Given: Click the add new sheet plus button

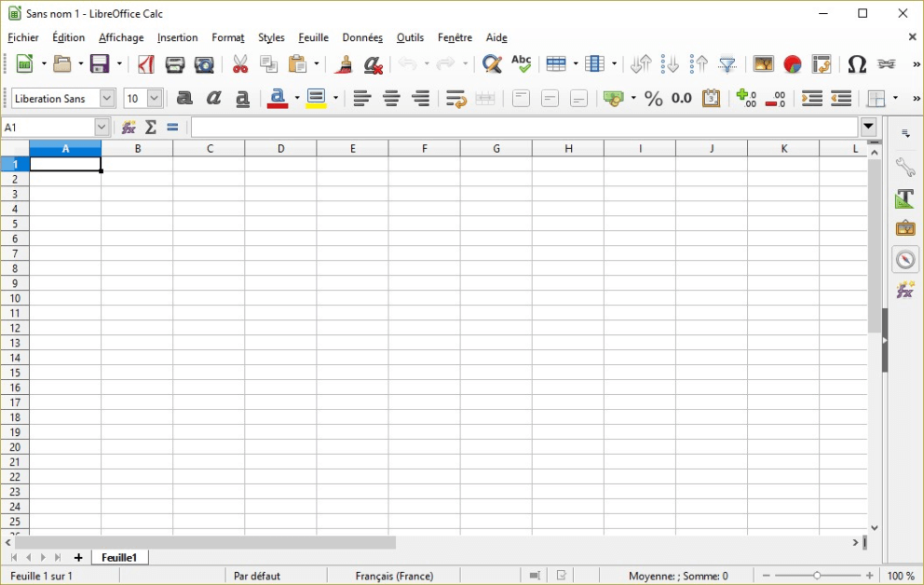Looking at the screenshot, I should pyautogui.click(x=78, y=558).
